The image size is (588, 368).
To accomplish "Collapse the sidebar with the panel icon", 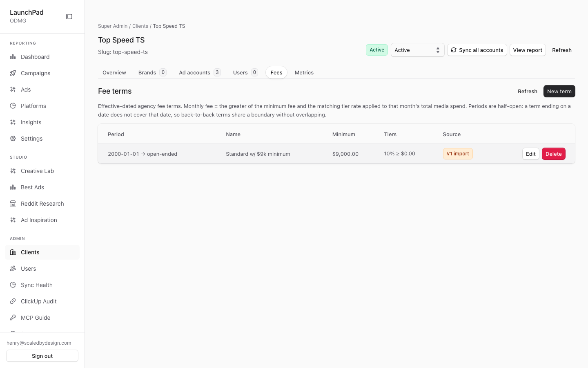I will 69,17.
